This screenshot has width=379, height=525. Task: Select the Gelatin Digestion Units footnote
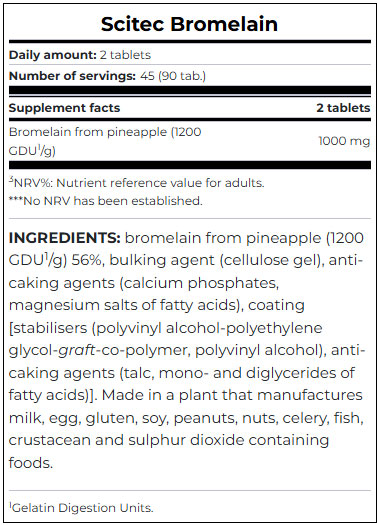point(81,508)
